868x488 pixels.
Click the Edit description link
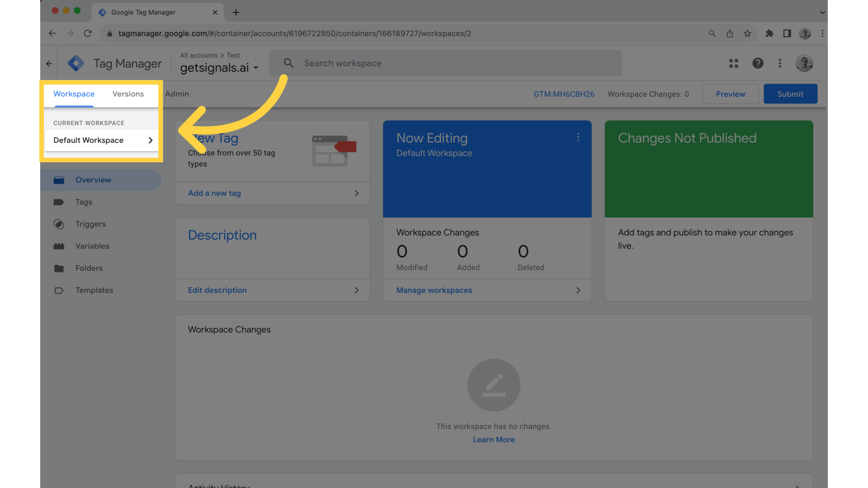pos(217,291)
